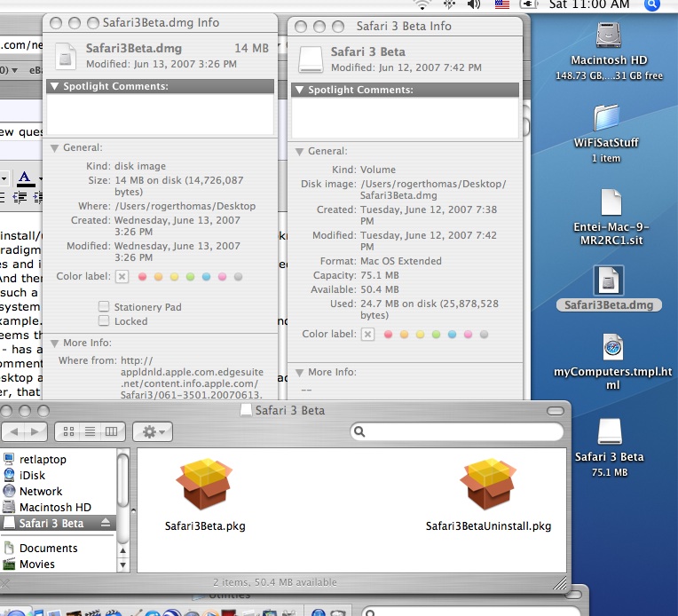
Task: Select the Entei-Mac-9-MR2RC1.sit file icon
Action: coord(611,202)
